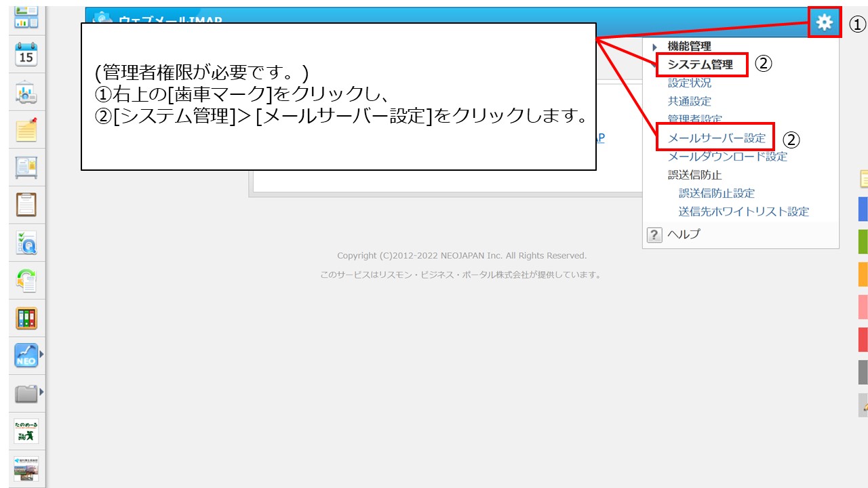Open the yellow sticky note sidebar icon

pos(26,129)
